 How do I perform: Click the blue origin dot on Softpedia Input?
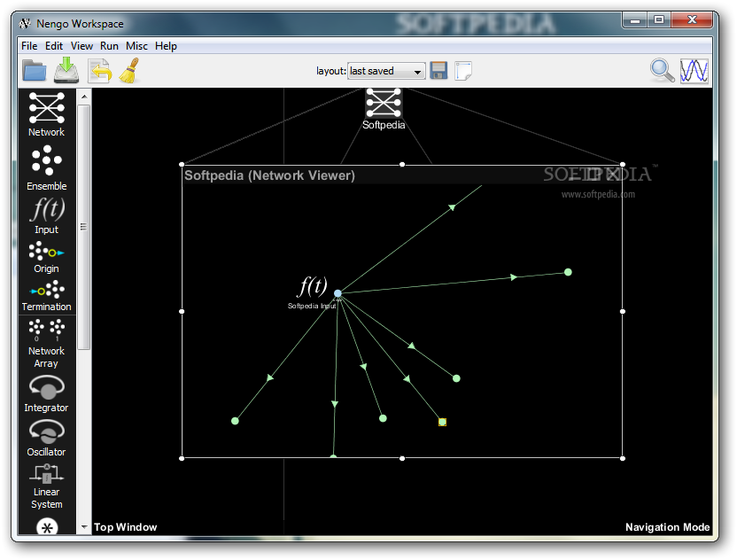pyautogui.click(x=337, y=293)
